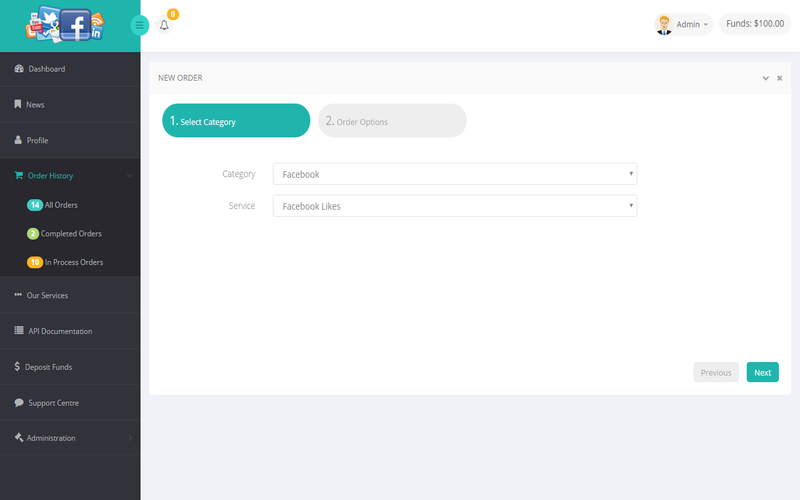Click the Dashboard palette icon

click(19, 68)
